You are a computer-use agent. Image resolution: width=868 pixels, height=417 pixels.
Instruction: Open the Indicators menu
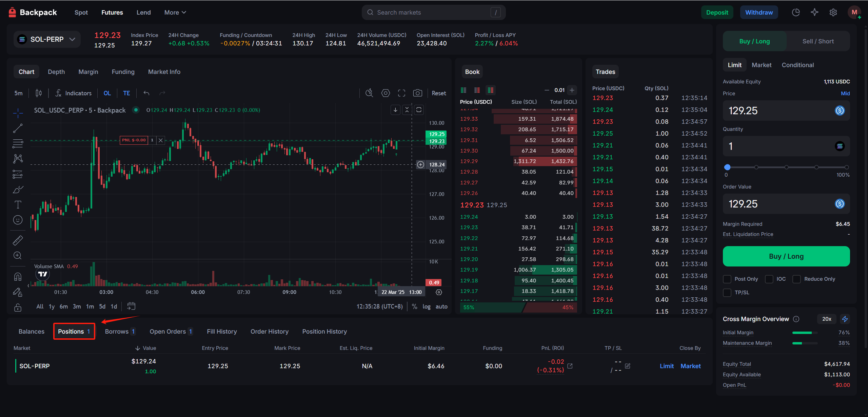(x=74, y=93)
